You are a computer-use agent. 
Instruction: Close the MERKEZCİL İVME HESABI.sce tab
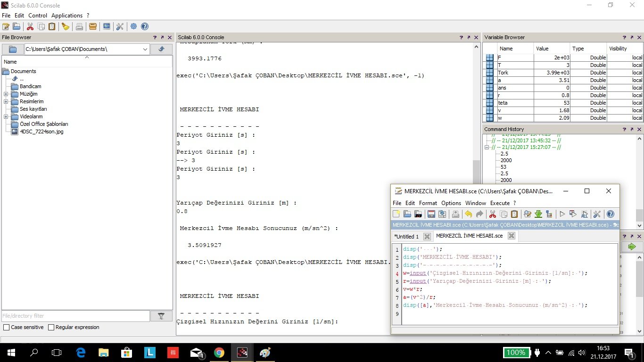pyautogui.click(x=511, y=236)
